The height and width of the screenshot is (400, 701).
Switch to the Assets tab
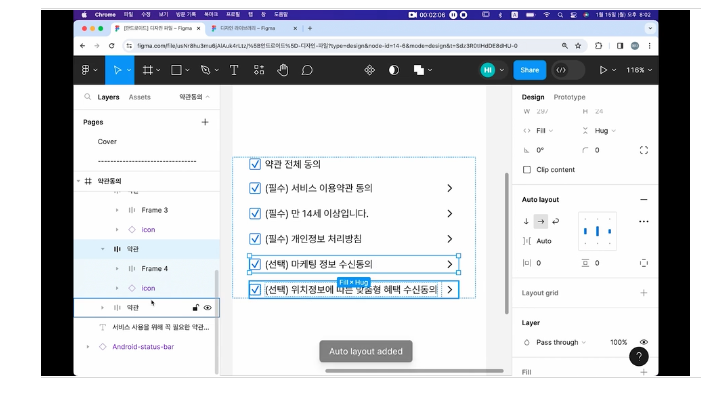point(139,97)
